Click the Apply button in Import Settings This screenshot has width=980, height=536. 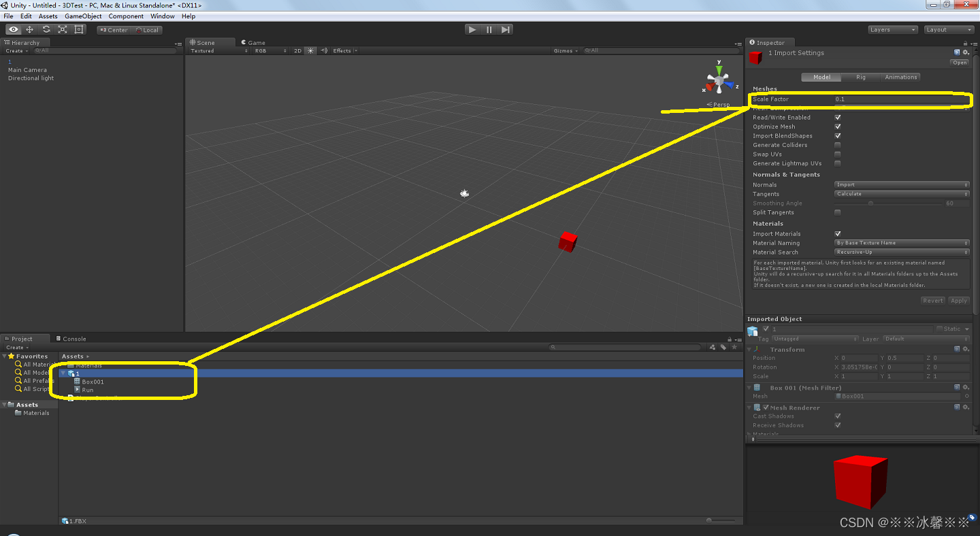959,300
